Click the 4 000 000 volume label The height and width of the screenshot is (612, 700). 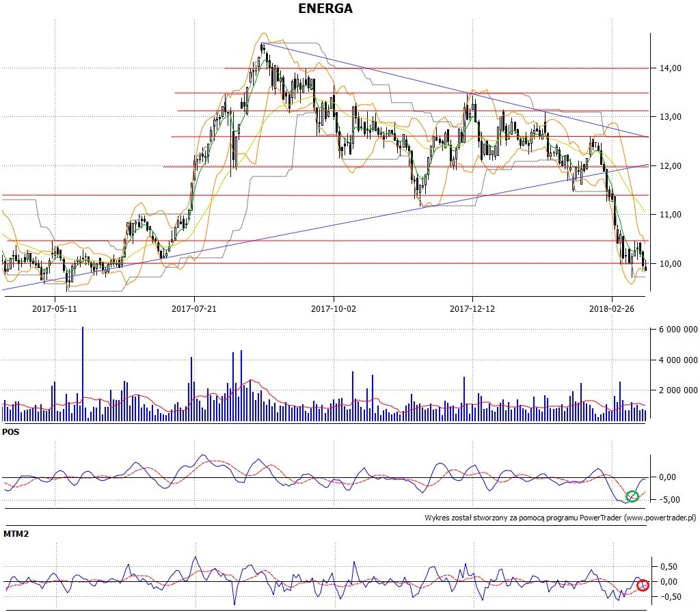click(x=678, y=360)
